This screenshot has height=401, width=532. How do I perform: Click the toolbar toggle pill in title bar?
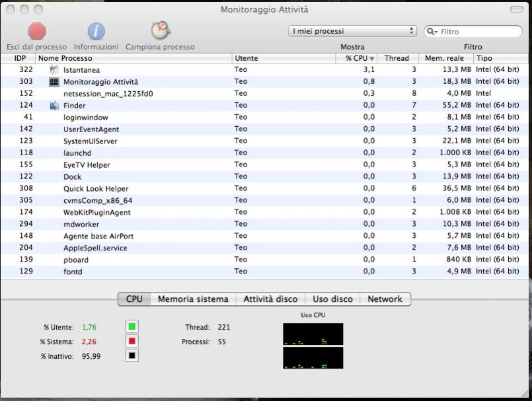coord(517,9)
